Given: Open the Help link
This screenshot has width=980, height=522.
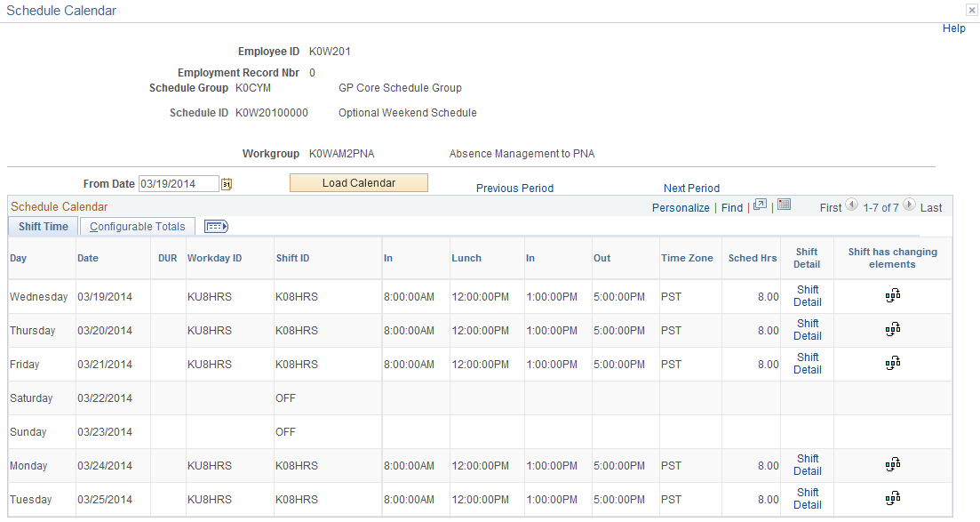Looking at the screenshot, I should pyautogui.click(x=953, y=28).
